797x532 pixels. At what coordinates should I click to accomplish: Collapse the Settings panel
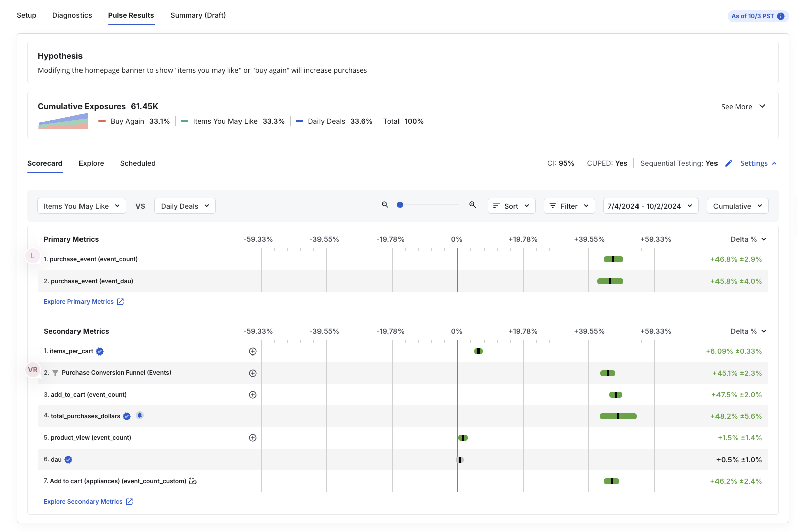pos(759,163)
